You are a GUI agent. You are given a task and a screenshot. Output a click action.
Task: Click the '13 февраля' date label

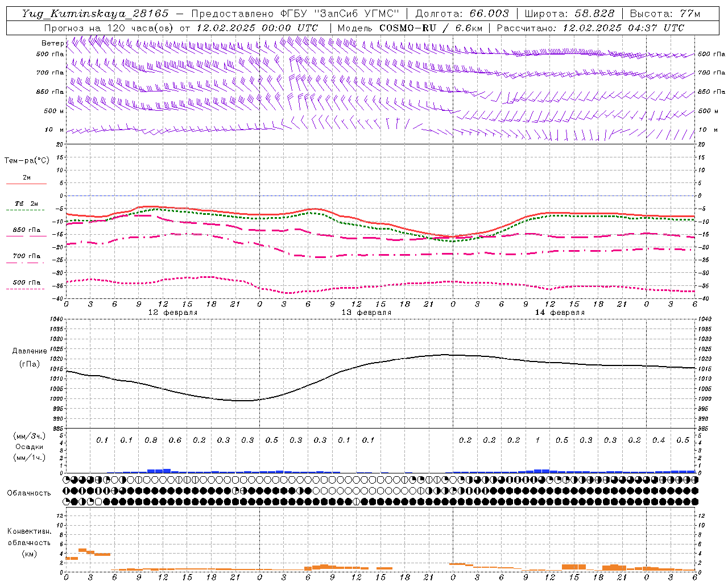coord(366,313)
